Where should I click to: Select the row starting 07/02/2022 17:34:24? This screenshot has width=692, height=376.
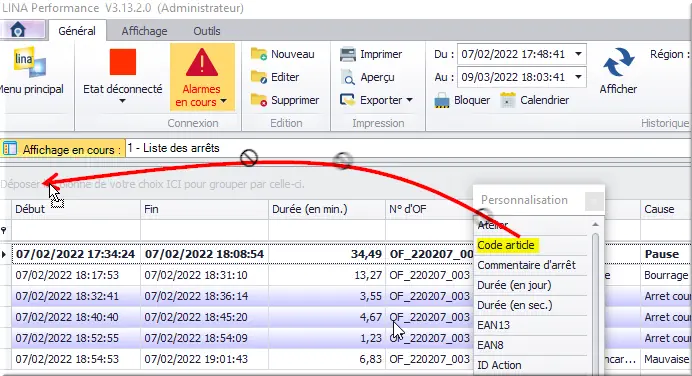pyautogui.click(x=352, y=254)
